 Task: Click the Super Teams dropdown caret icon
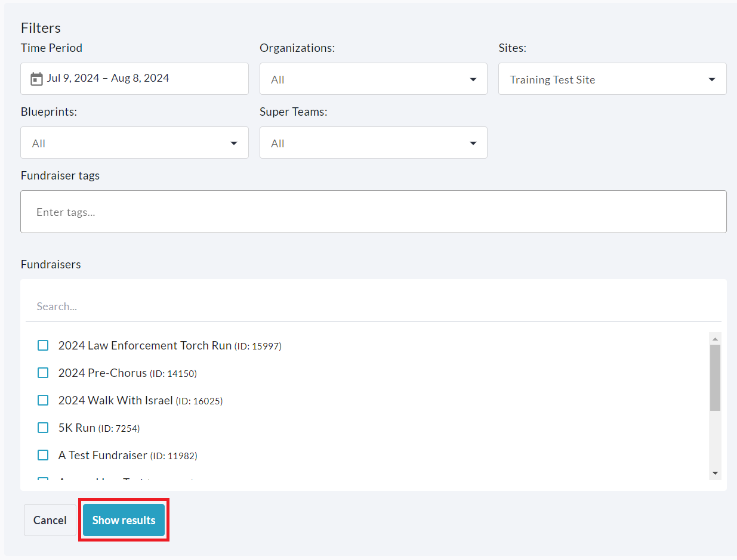click(473, 143)
